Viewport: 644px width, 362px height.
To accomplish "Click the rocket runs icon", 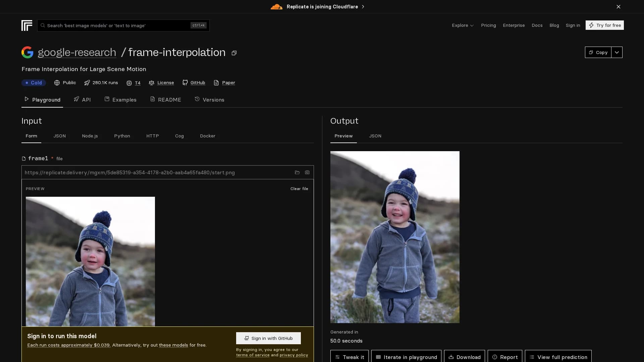I will [87, 83].
